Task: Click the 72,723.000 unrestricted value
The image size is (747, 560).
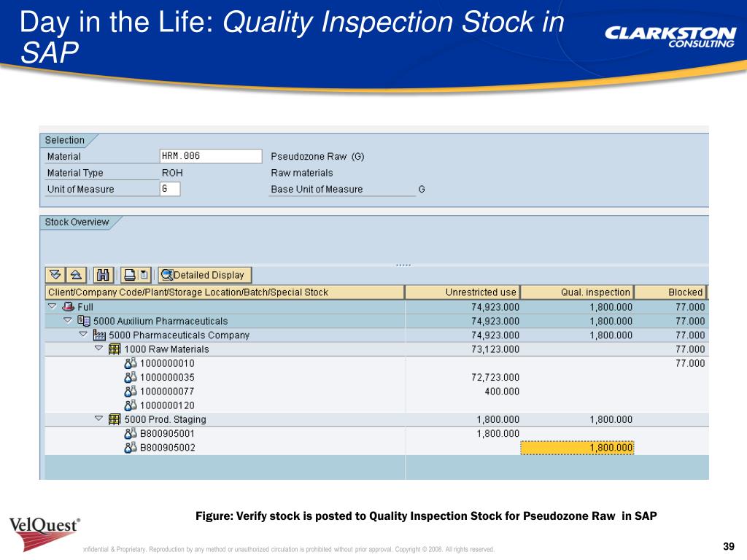Action: (x=495, y=377)
